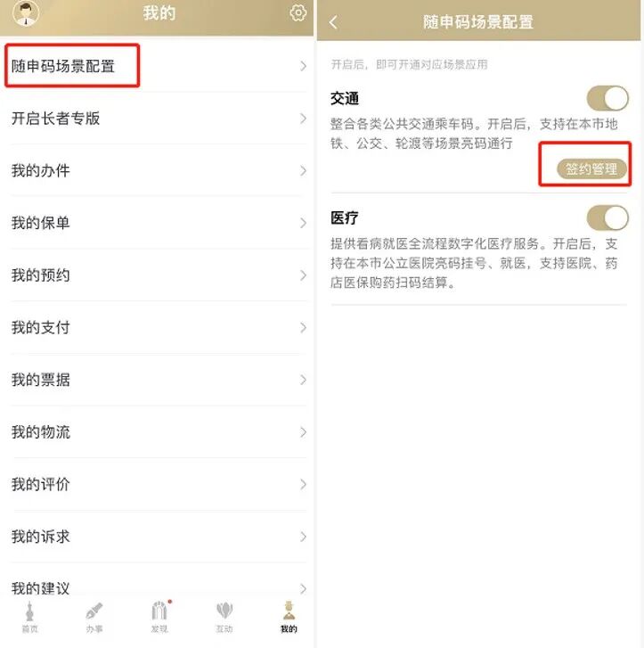Open settings gear icon

click(x=298, y=12)
